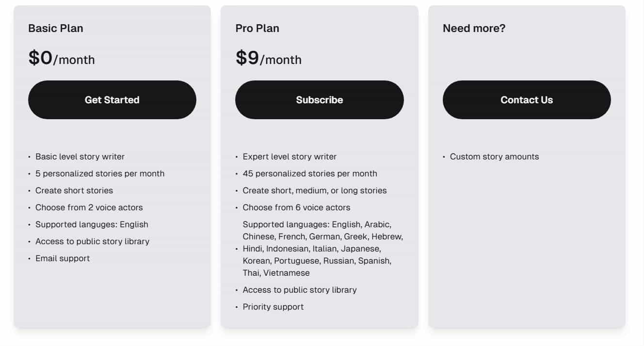This screenshot has height=346, width=644.
Task: Select '5 personalized stories per month' text
Action: pyautogui.click(x=100, y=173)
